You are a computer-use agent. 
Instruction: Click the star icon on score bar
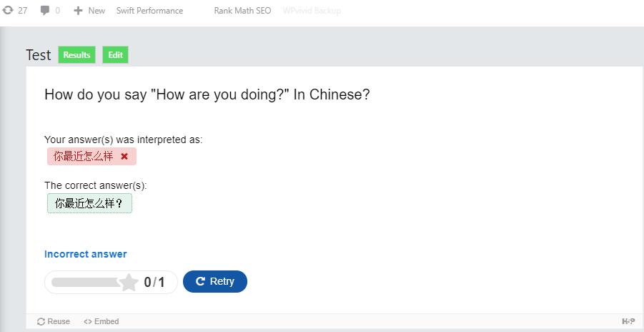[x=129, y=282]
